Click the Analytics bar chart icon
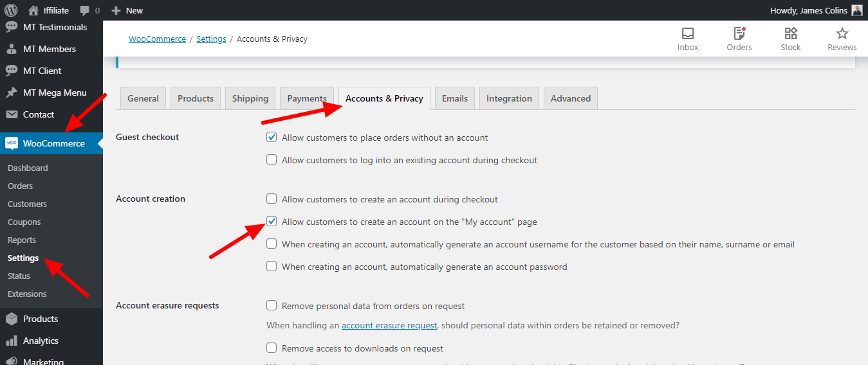 (12, 341)
